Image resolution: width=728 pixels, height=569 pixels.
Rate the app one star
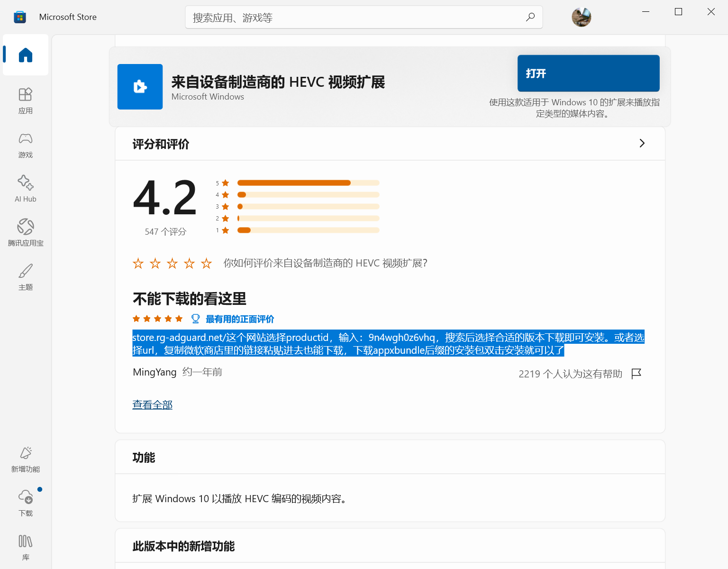point(138,263)
